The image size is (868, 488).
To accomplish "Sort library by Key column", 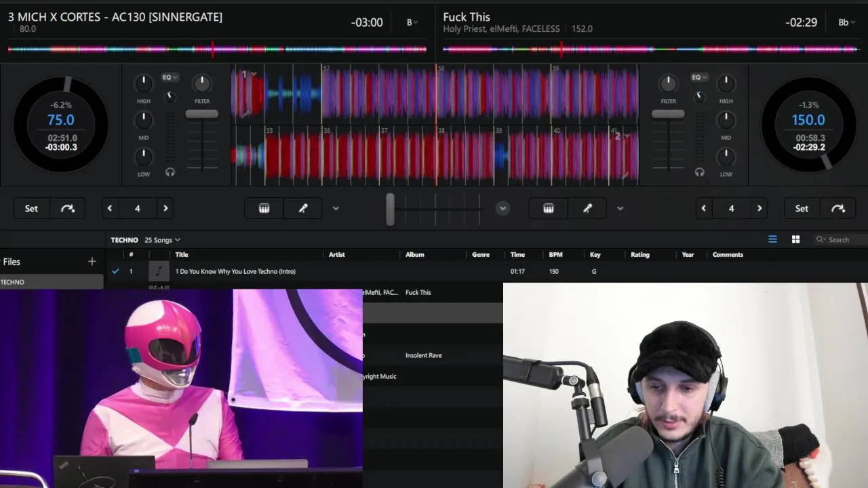I will pyautogui.click(x=595, y=255).
